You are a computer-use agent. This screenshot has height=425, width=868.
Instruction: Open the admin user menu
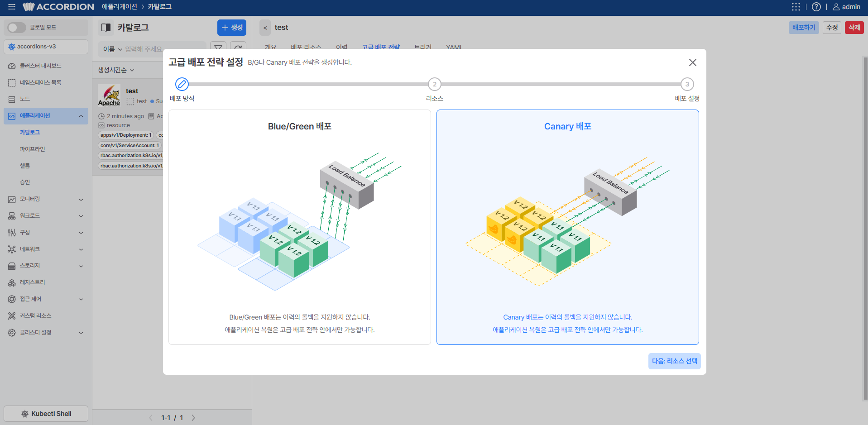[846, 7]
